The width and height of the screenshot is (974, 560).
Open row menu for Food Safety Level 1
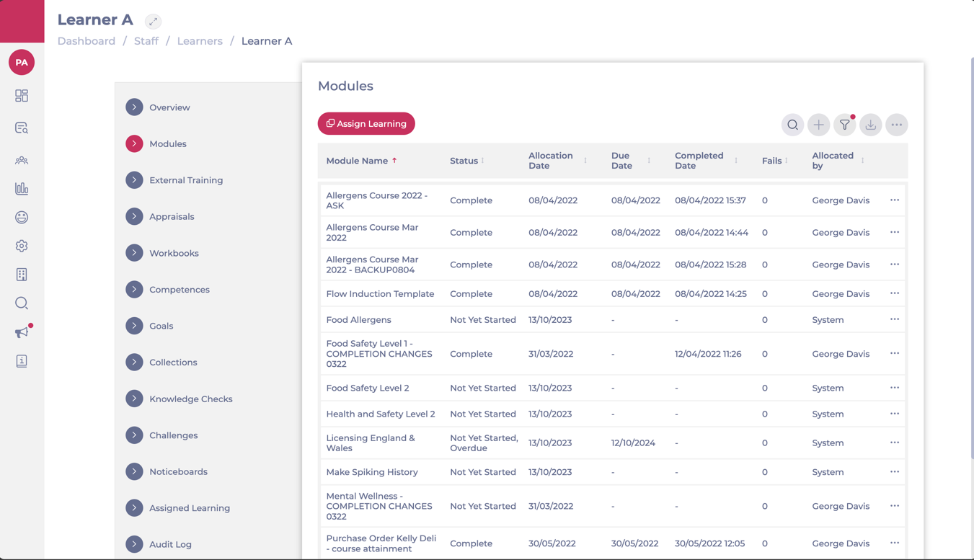pos(895,354)
